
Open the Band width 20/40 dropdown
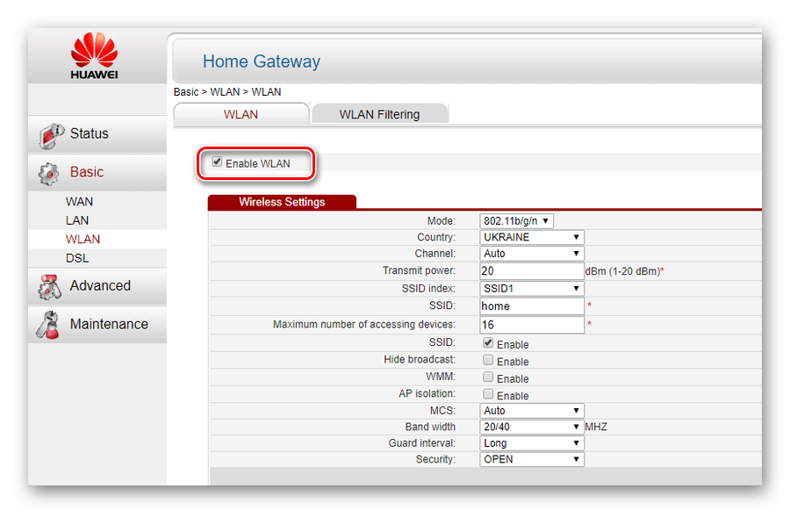[x=532, y=427]
